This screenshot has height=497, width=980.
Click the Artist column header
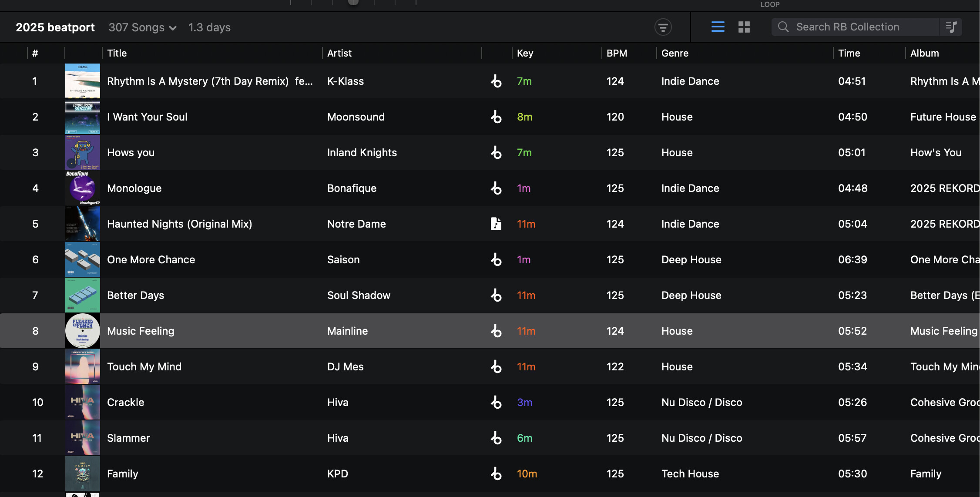[x=339, y=53]
